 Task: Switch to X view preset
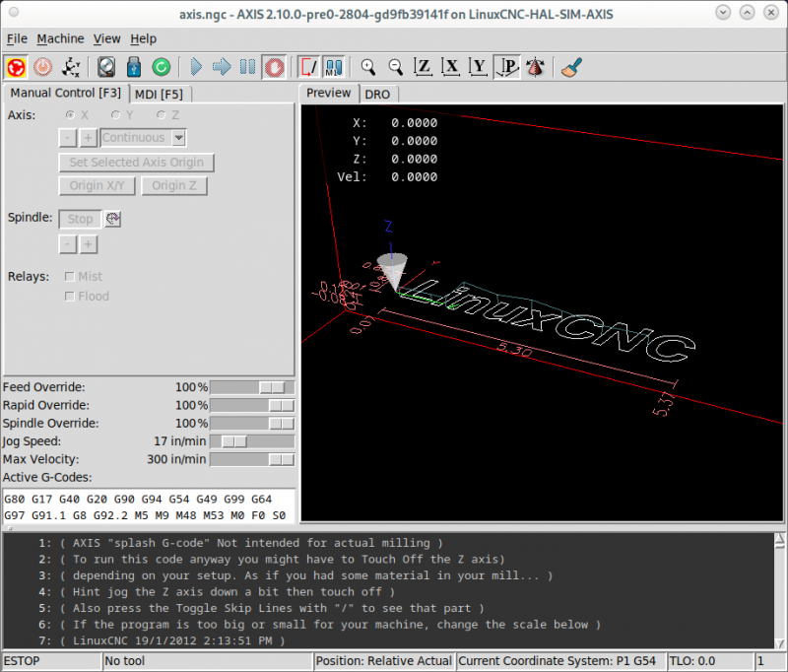pyautogui.click(x=451, y=67)
